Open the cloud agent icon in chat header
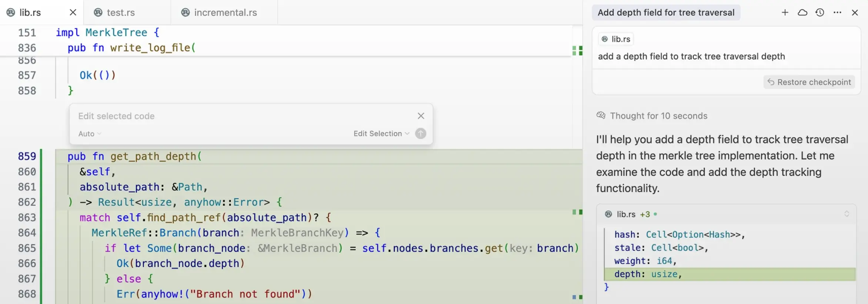Screen dimensions: 868x304 pos(802,13)
